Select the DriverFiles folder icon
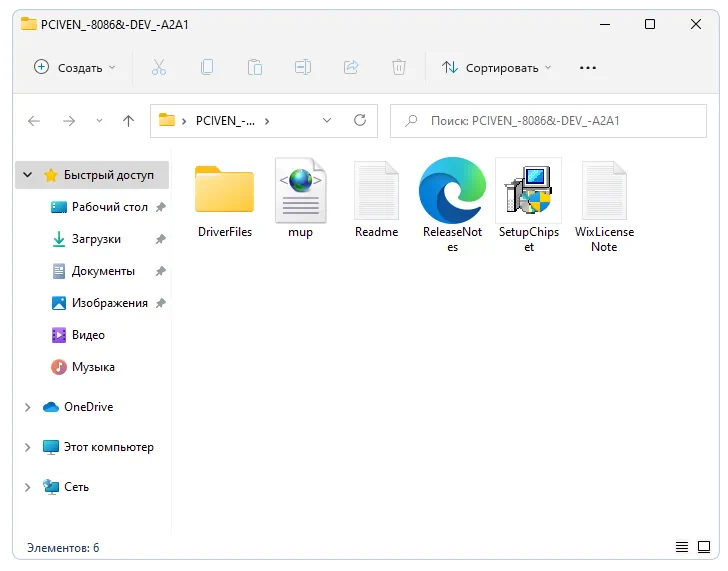The width and height of the screenshot is (728, 571). tap(225, 189)
